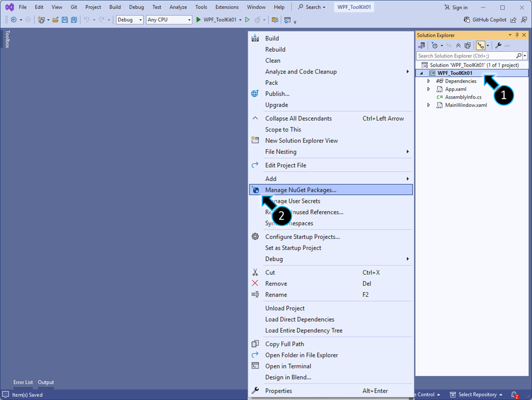Screen dimensions: 532x400
Task: Open the Add submenu in context menu
Action: pos(331,179)
